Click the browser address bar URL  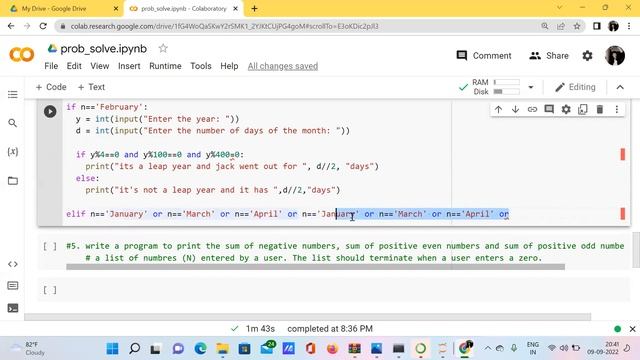(x=224, y=26)
